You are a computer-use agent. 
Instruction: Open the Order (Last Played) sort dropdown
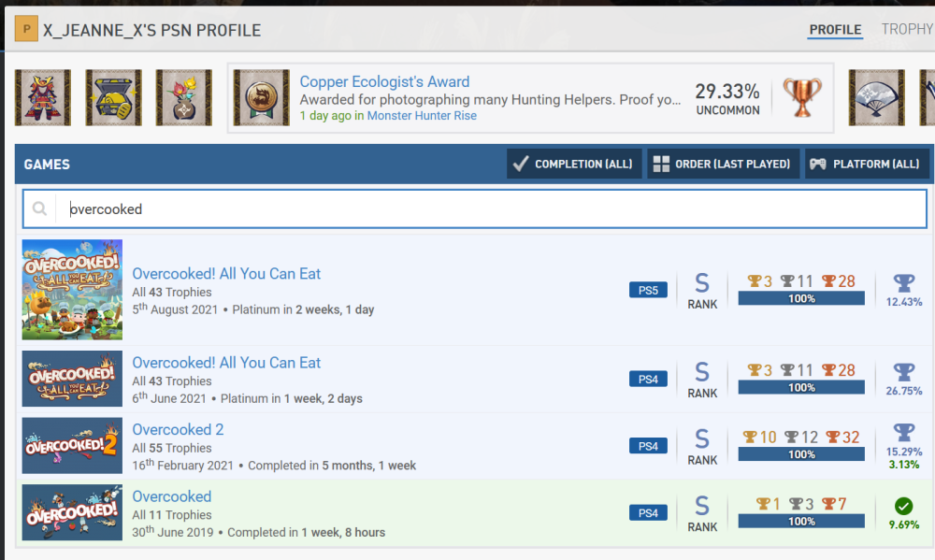point(725,164)
